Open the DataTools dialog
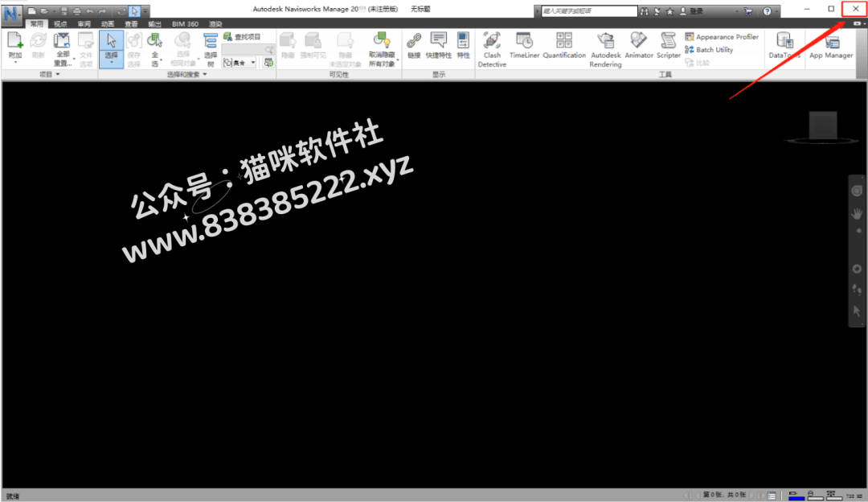Screen dimensions: 868x502 pyautogui.click(x=784, y=45)
